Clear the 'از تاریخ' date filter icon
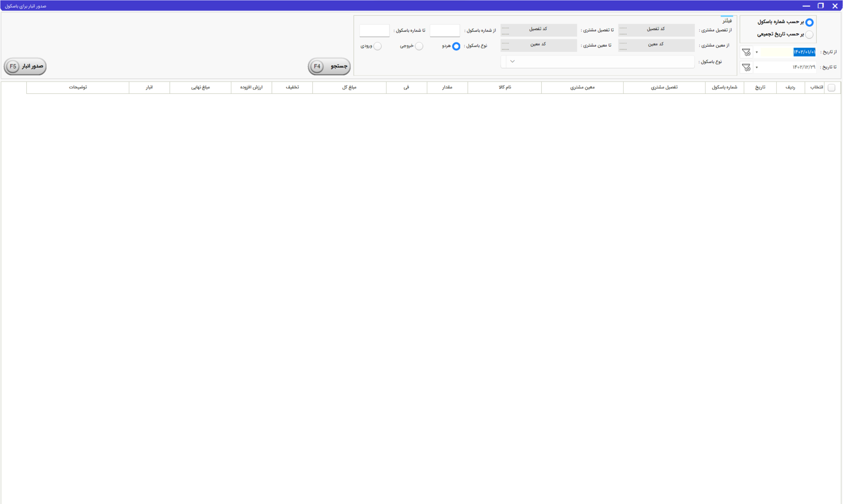Image resolution: width=843 pixels, height=504 pixels. (746, 52)
